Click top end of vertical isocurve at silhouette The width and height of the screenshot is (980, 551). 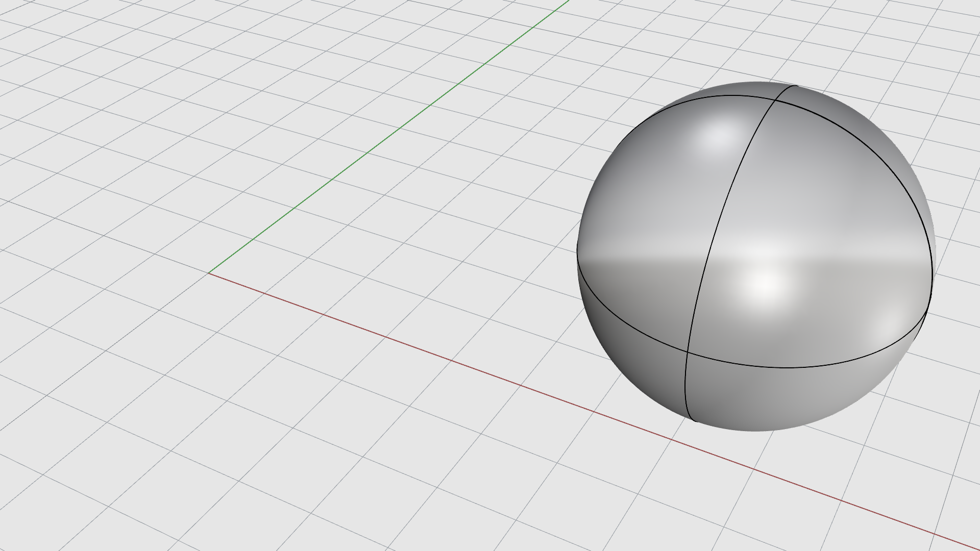click(796, 86)
